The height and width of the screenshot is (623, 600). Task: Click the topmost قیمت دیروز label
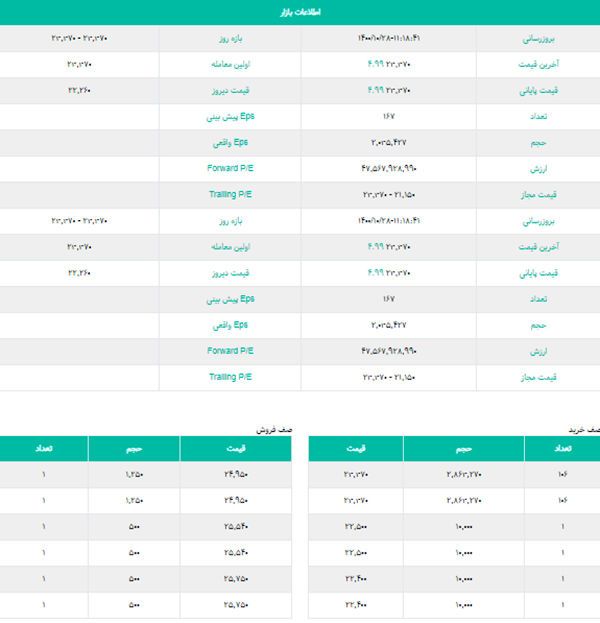click(x=230, y=91)
